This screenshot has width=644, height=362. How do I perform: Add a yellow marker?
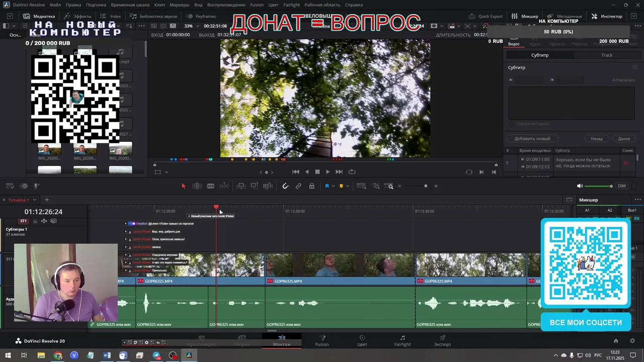[341, 186]
